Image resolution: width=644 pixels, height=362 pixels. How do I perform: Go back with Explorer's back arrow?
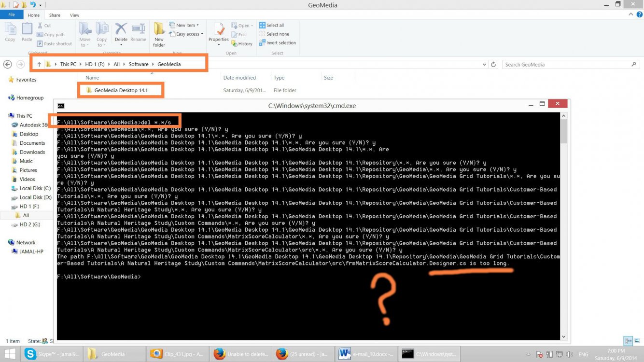coord(7,64)
